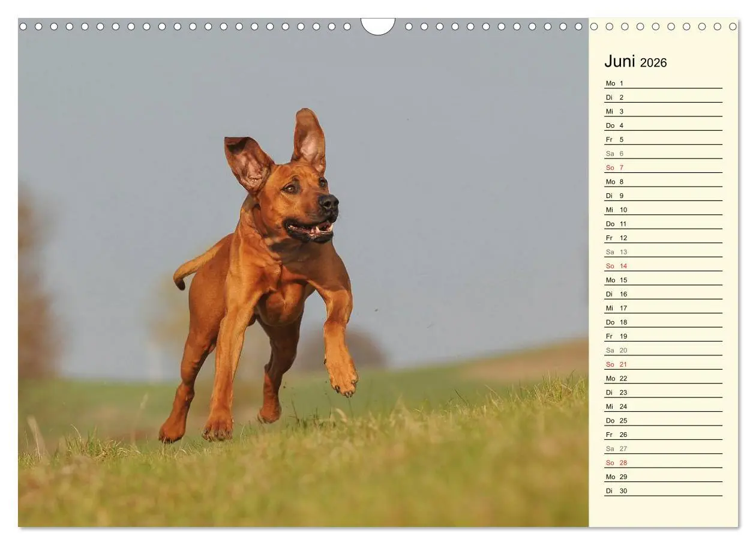Select the row 'Do 11'
The image size is (756, 545).
pyautogui.click(x=663, y=223)
